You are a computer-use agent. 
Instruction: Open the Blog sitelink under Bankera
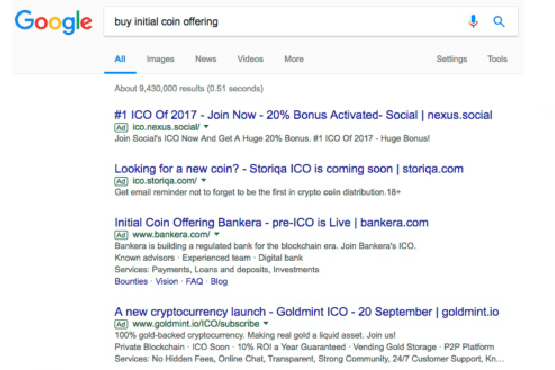(219, 282)
